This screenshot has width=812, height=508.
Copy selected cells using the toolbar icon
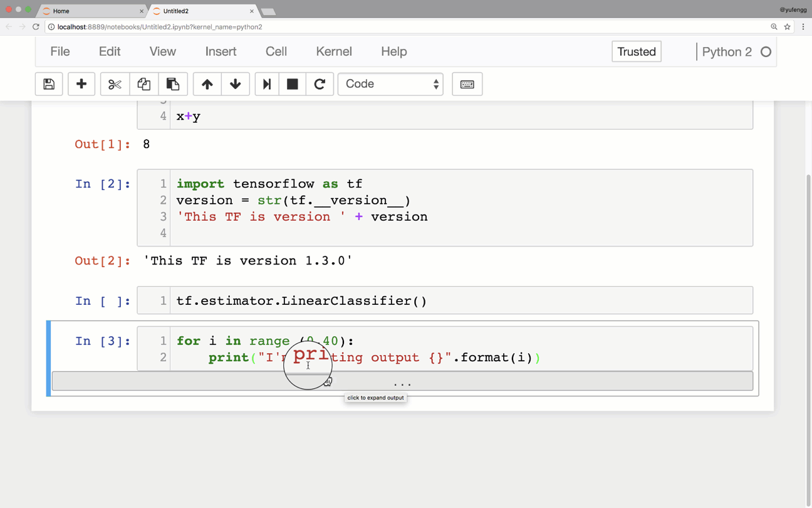[143, 84]
